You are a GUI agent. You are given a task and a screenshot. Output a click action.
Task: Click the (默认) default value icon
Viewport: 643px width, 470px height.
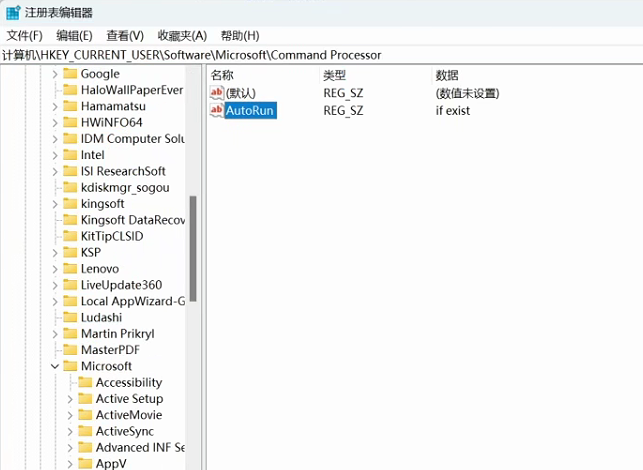coord(217,93)
